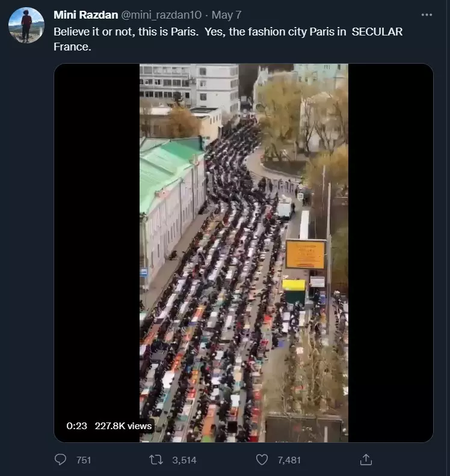This screenshot has width=450, height=476.
Task: Click the 0:23 video duration label
Action: click(x=76, y=426)
